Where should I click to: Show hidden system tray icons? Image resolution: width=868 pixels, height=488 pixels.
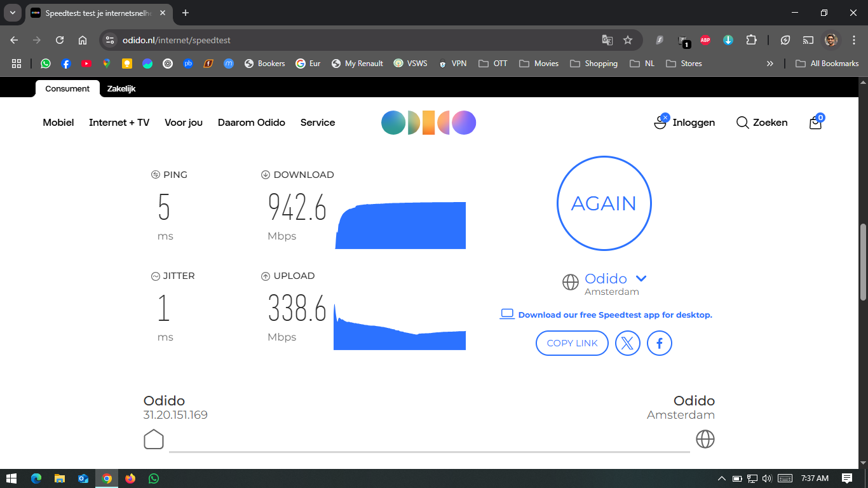(721, 478)
